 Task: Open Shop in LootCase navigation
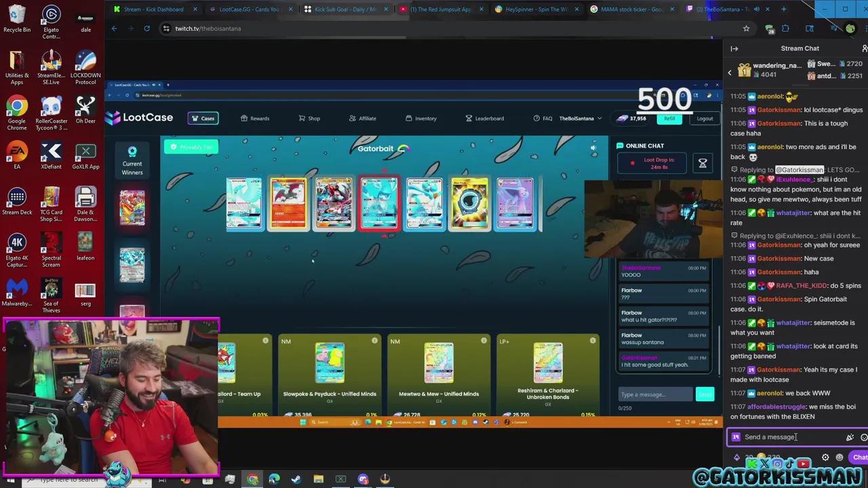(x=309, y=119)
